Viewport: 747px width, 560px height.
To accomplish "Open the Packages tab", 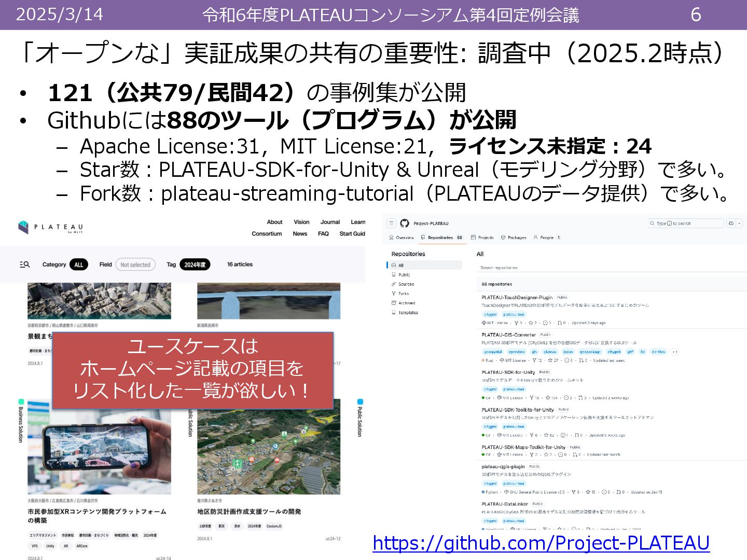I will click(x=514, y=237).
